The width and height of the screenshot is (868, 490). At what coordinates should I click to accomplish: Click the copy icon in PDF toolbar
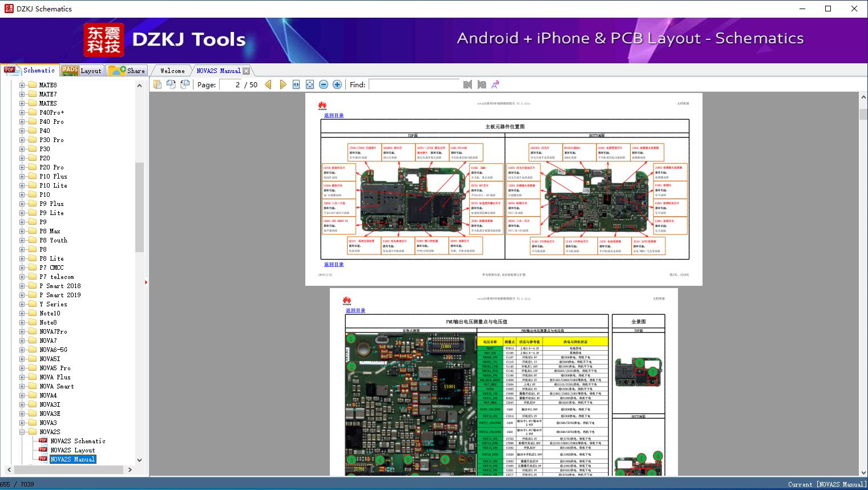tap(157, 84)
